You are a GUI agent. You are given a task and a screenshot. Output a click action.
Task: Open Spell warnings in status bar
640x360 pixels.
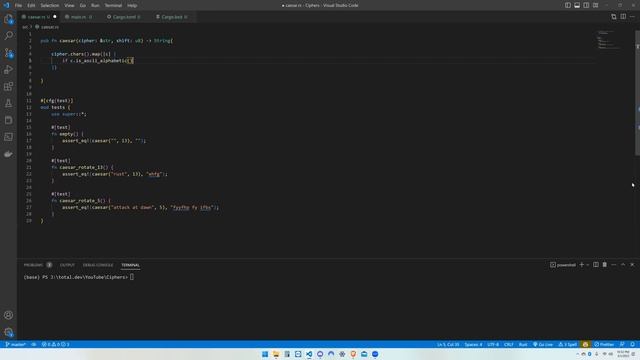pos(568,344)
